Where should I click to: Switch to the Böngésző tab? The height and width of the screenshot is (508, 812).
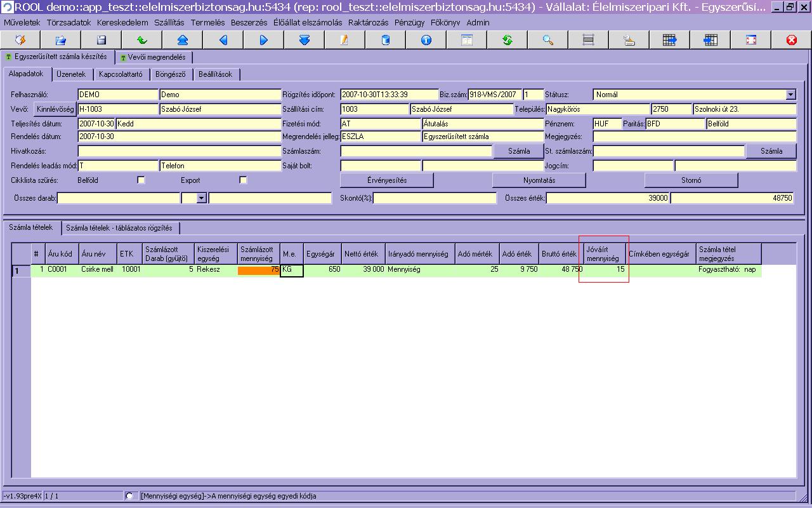coord(171,74)
